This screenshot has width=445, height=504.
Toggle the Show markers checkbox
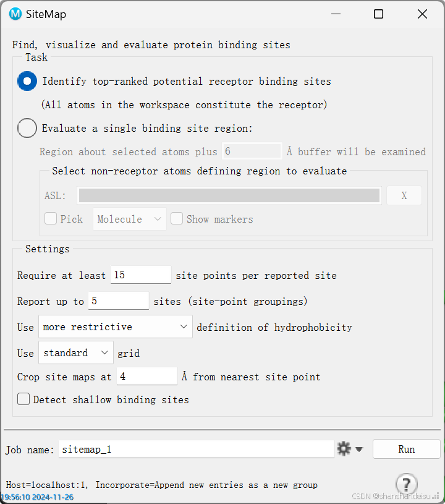tap(177, 218)
